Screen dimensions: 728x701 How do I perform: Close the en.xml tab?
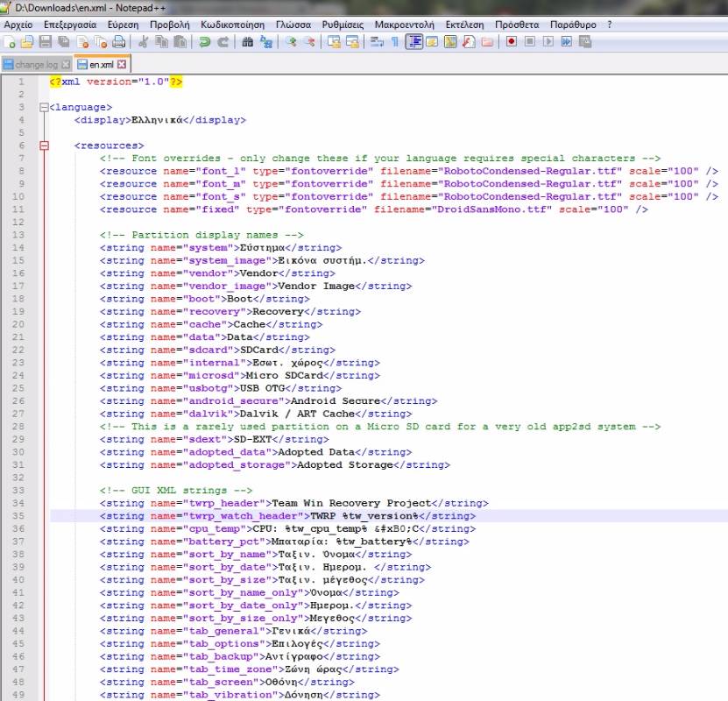click(122, 64)
